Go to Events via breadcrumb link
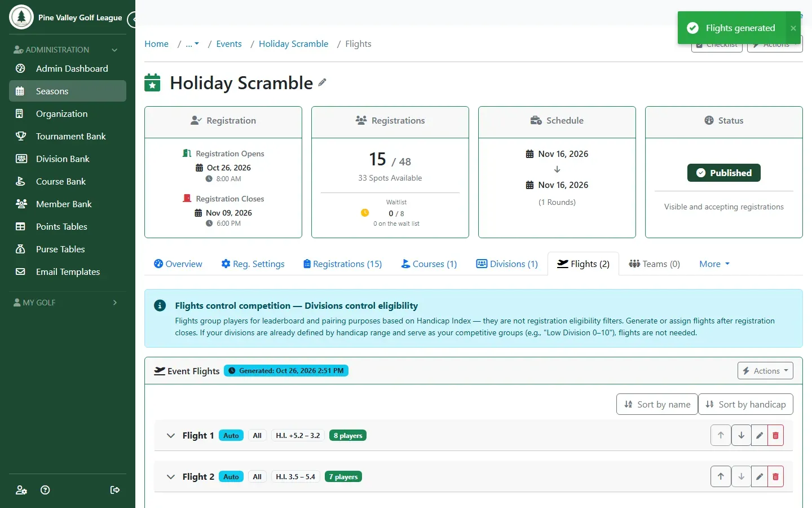The height and width of the screenshot is (508, 812). pos(229,44)
